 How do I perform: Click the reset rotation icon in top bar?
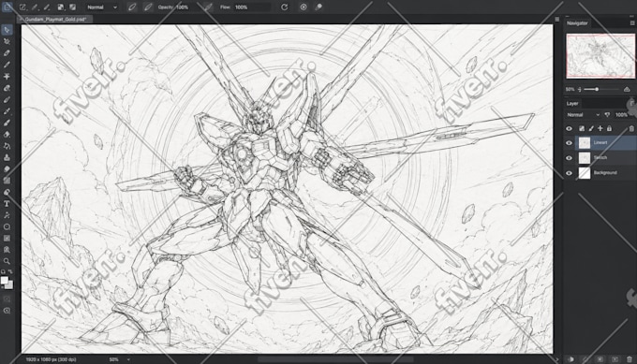pyautogui.click(x=285, y=7)
